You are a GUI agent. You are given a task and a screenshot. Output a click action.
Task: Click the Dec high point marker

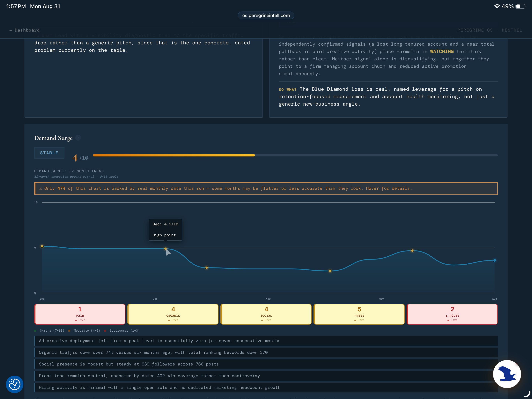(166, 249)
